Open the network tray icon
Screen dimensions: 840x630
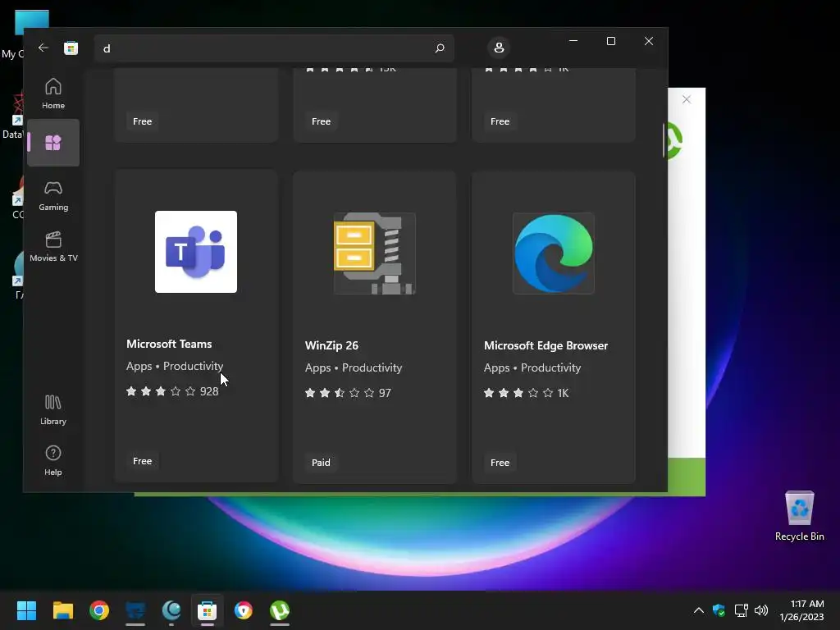741,610
